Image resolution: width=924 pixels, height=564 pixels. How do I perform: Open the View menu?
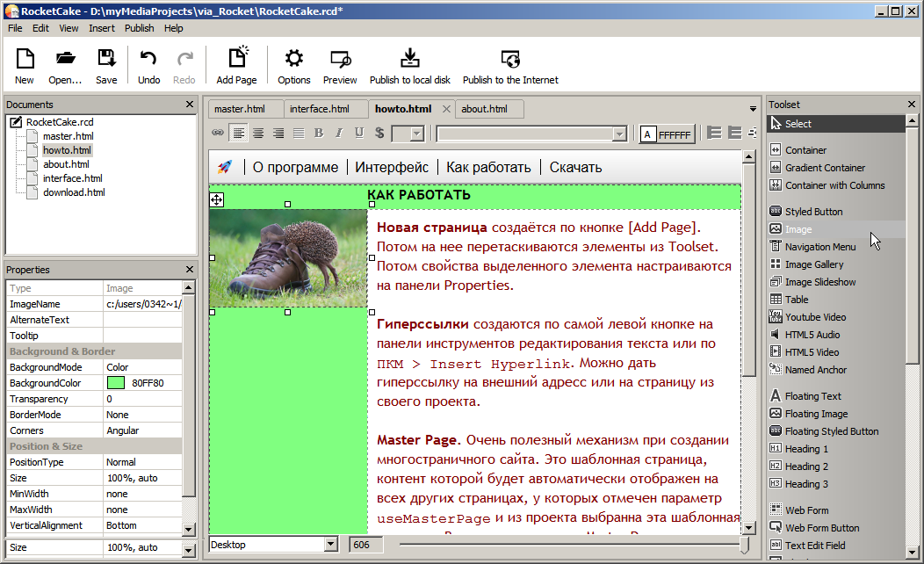[69, 28]
